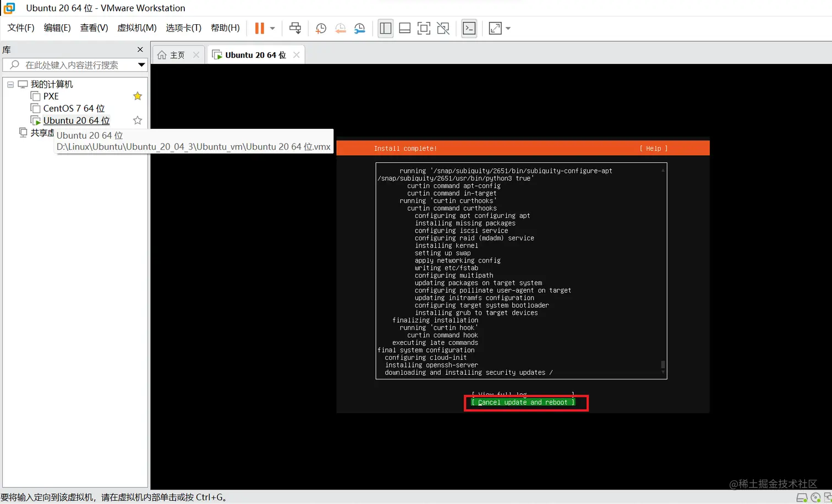Close the Ubuntu 20 64 位 tab

point(297,55)
